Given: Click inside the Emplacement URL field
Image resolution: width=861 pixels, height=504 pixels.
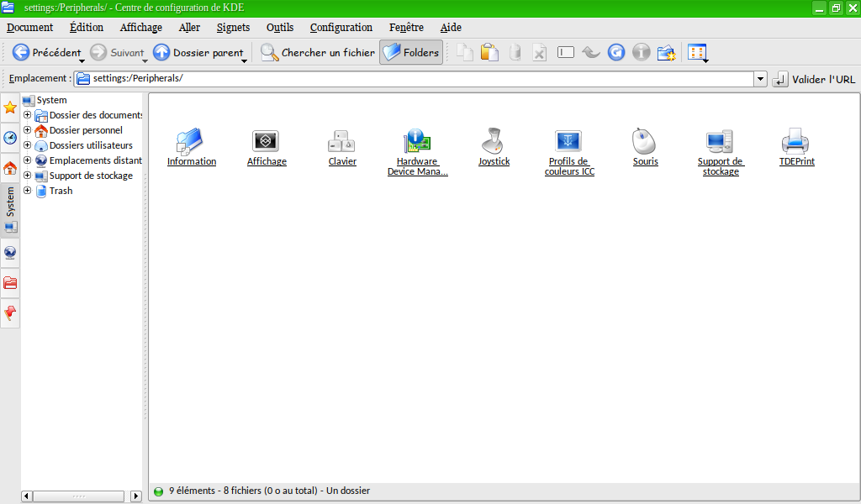Looking at the screenshot, I should [420, 79].
